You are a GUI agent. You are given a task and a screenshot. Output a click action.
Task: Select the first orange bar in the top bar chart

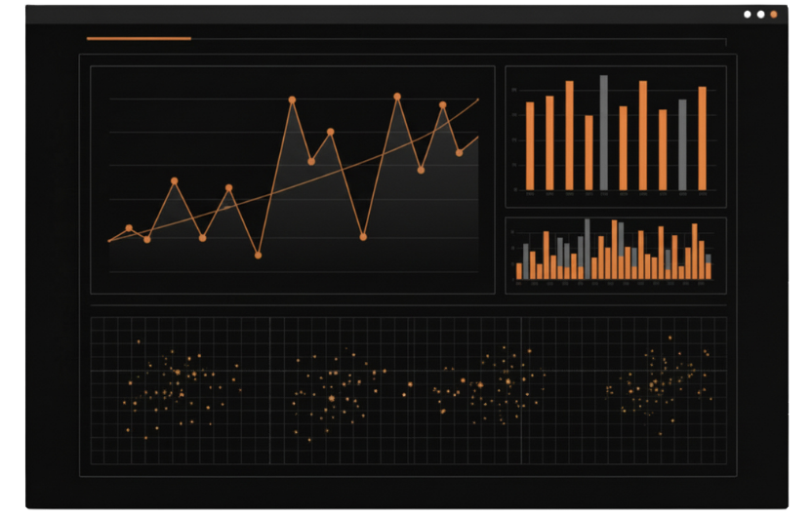click(530, 146)
